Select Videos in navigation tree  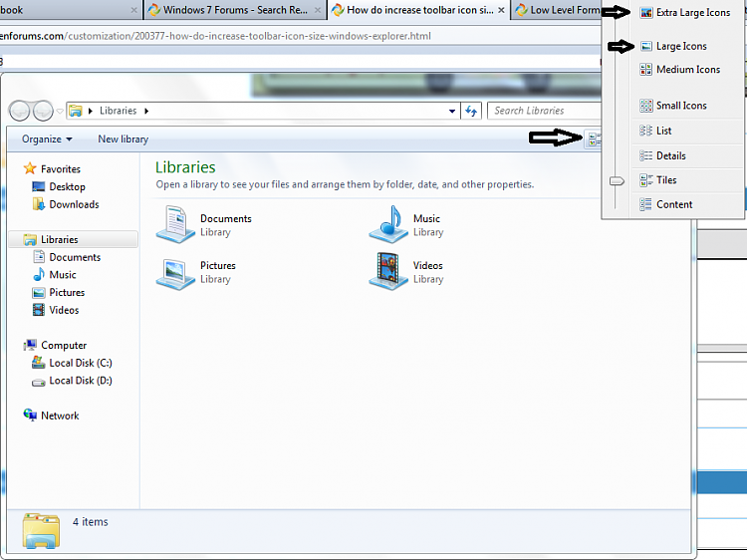(64, 310)
